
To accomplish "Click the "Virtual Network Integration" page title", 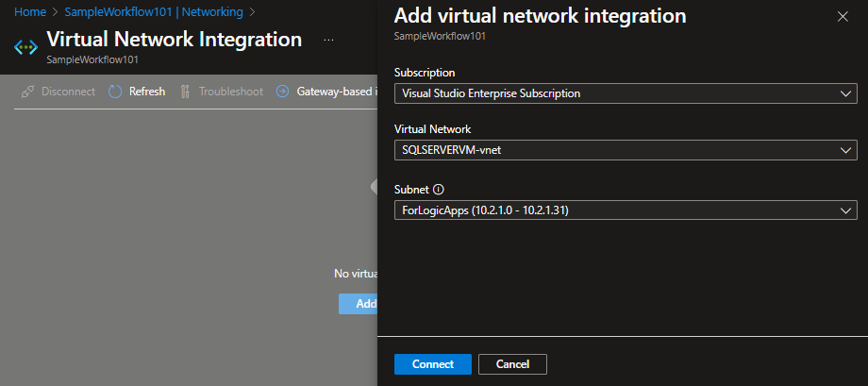I will pos(175,40).
